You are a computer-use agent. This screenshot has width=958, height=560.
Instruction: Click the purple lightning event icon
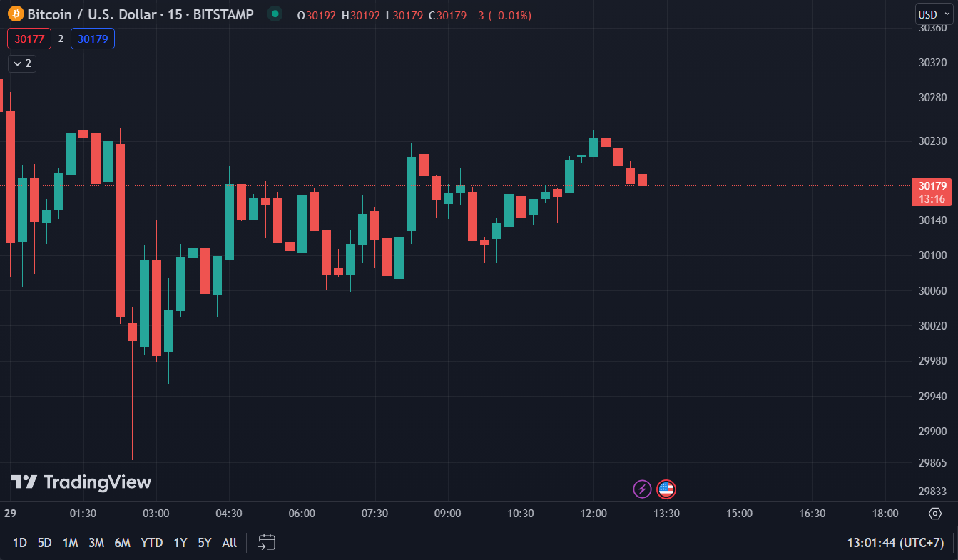pos(642,489)
